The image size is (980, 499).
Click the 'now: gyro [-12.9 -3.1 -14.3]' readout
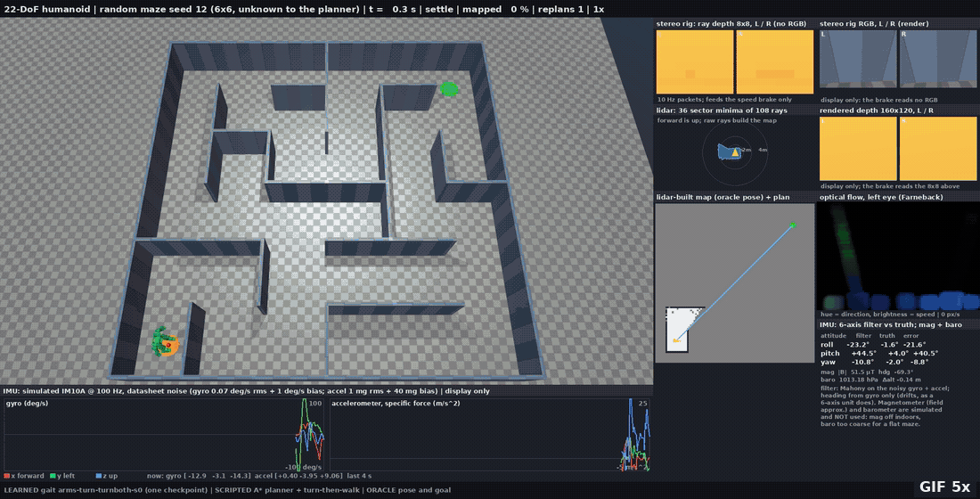click(199, 477)
